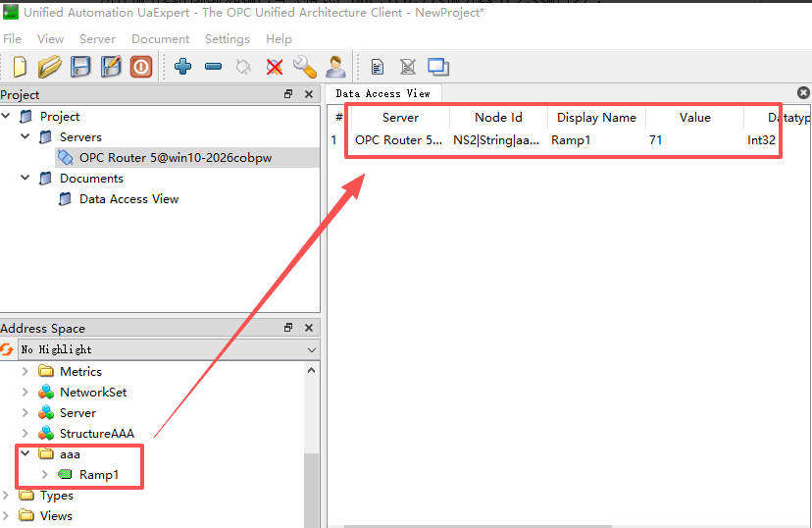
Task: Select the Types folder node
Action: click(x=57, y=496)
